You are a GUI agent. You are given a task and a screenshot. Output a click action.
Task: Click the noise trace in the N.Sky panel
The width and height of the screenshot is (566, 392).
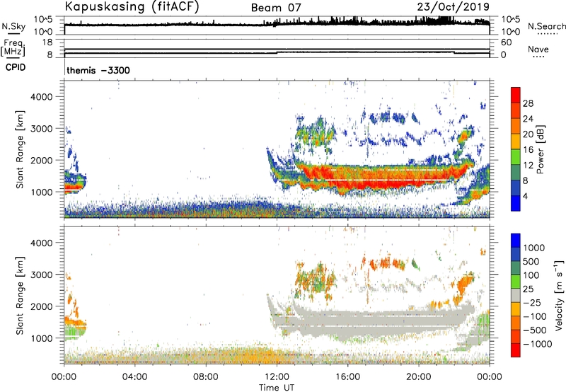[x=277, y=24]
